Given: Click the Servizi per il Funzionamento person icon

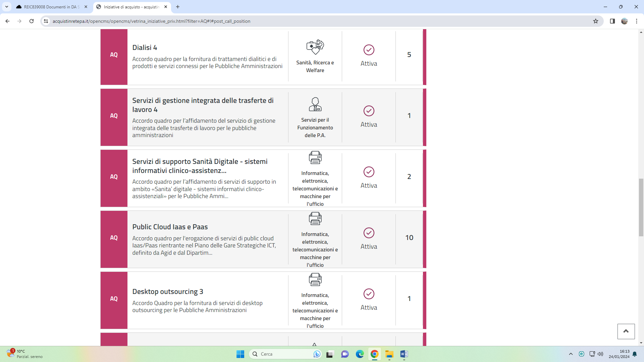Looking at the screenshot, I should (315, 105).
